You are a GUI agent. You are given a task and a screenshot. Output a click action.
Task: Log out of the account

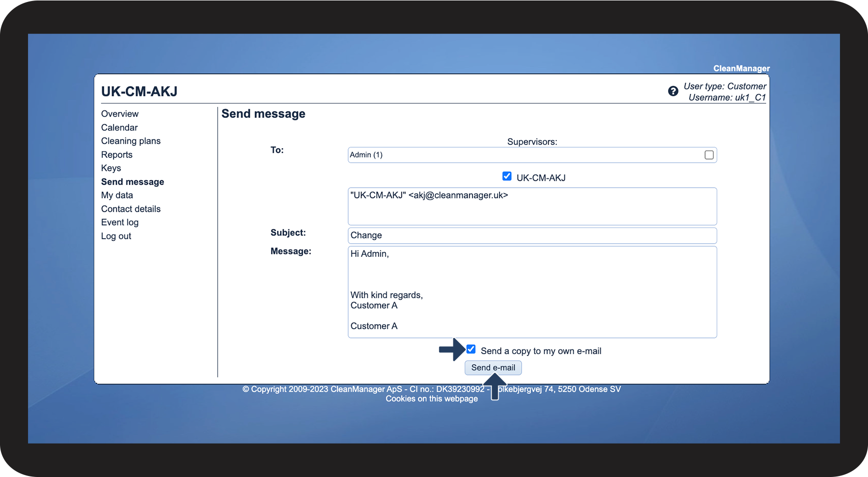click(x=116, y=236)
